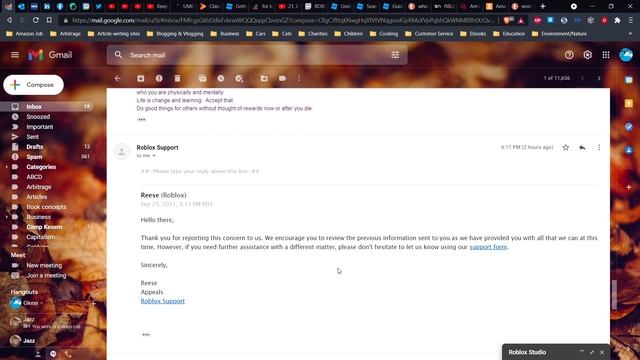Pop out the Roblox Studio chat window
The image size is (640, 360).
[592, 352]
